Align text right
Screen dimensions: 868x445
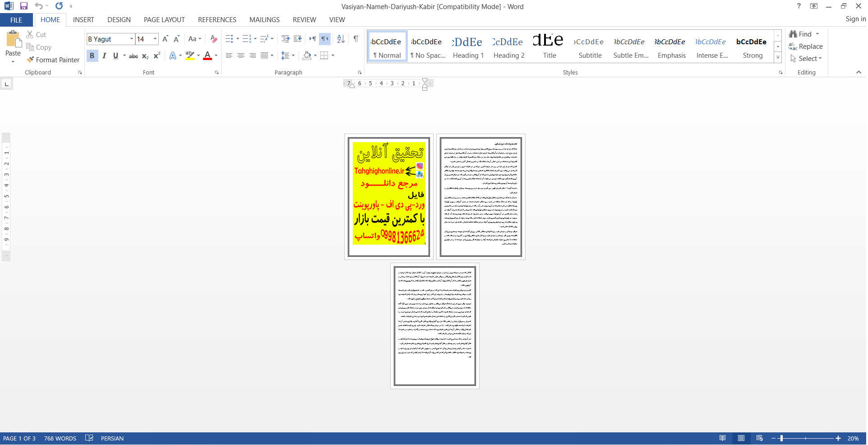(x=253, y=56)
